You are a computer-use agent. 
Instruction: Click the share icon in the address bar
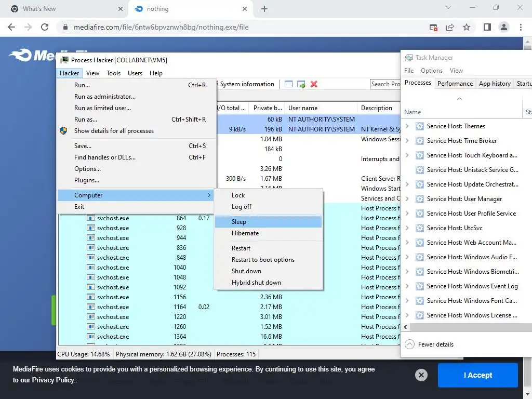450,27
